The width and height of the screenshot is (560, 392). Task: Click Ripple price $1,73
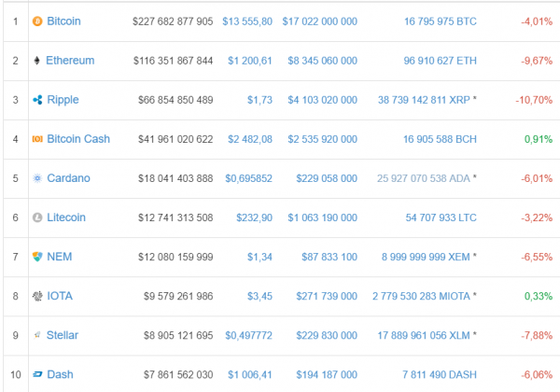[x=260, y=100]
